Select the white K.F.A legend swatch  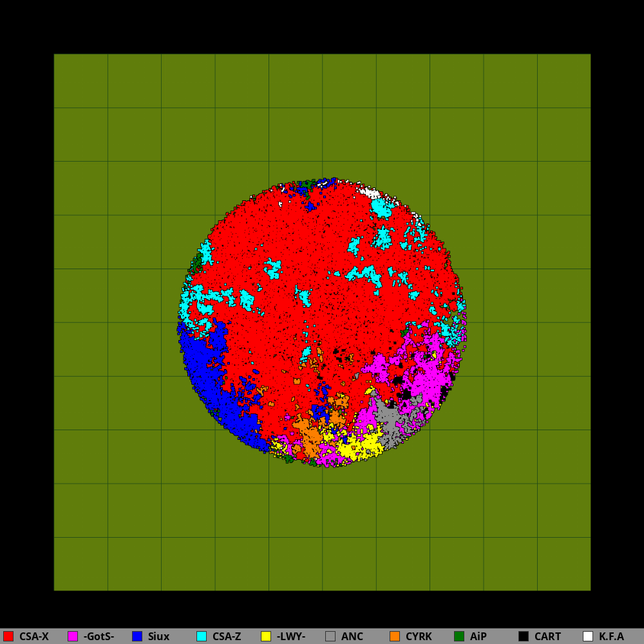(588, 636)
